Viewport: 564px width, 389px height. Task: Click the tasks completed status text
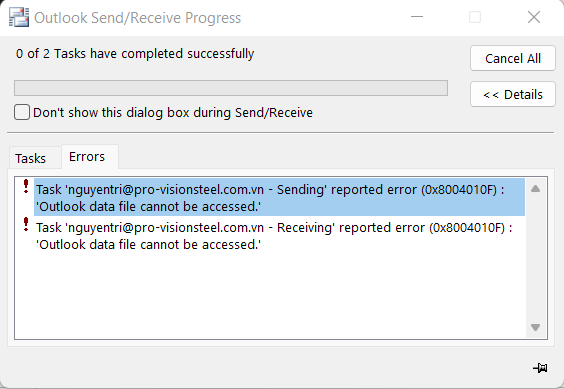pyautogui.click(x=135, y=54)
